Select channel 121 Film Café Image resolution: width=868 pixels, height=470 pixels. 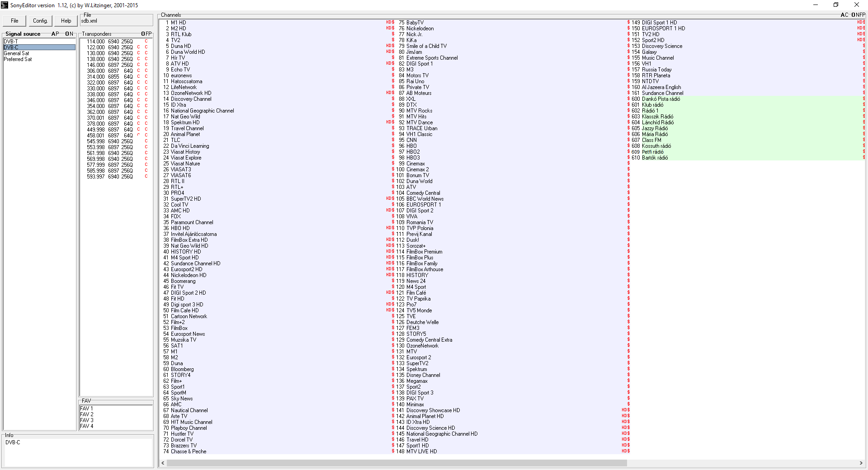[x=513, y=293]
